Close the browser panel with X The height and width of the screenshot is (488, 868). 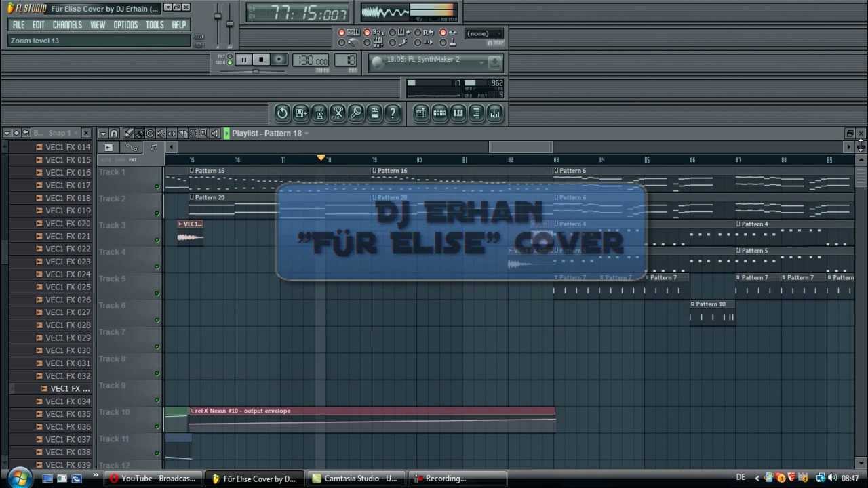pyautogui.click(x=86, y=133)
